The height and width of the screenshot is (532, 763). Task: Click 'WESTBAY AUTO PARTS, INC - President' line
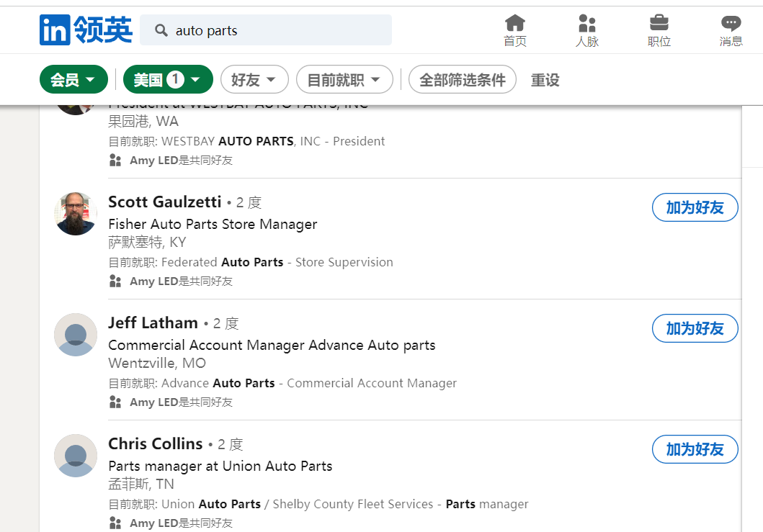pos(246,142)
